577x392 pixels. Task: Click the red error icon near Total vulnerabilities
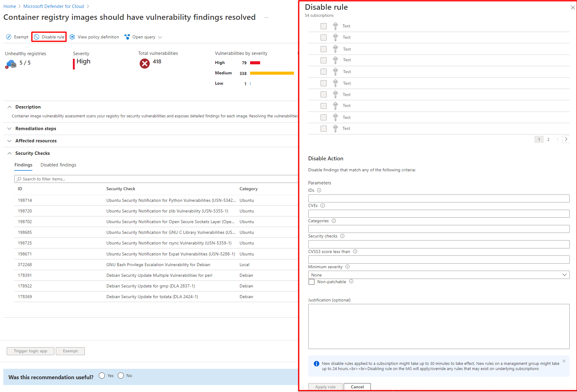click(145, 63)
